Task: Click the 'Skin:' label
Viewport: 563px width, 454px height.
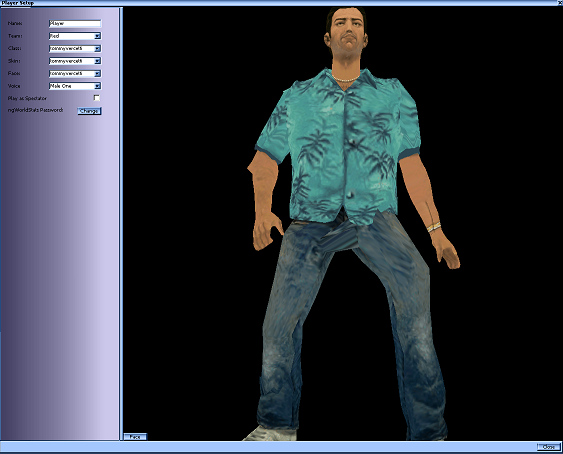Action: (x=14, y=61)
